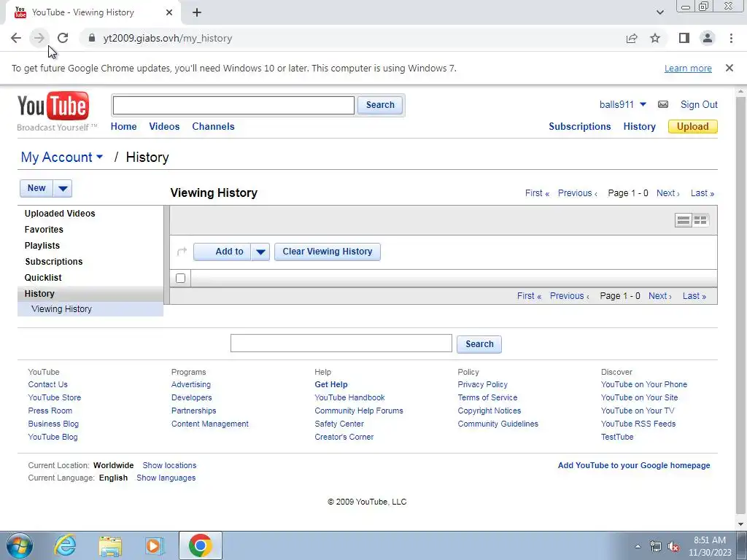Select Playlists in sidebar
Viewport: 747px width, 560px height.
[42, 246]
